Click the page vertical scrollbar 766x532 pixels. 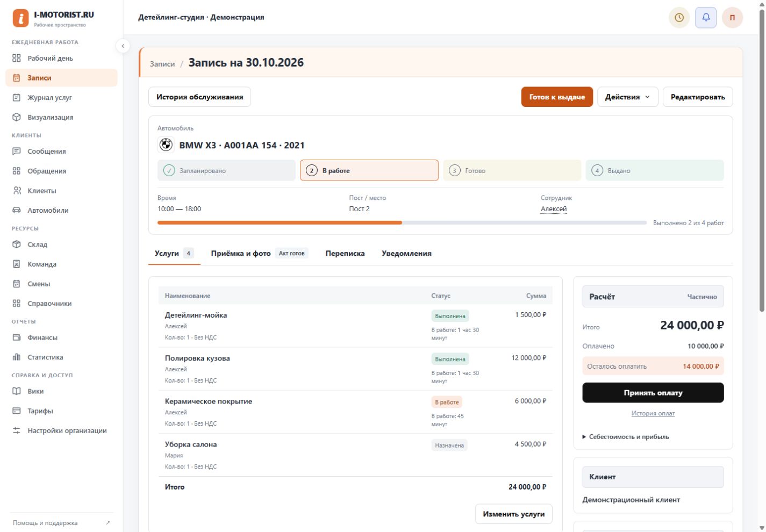(762, 161)
